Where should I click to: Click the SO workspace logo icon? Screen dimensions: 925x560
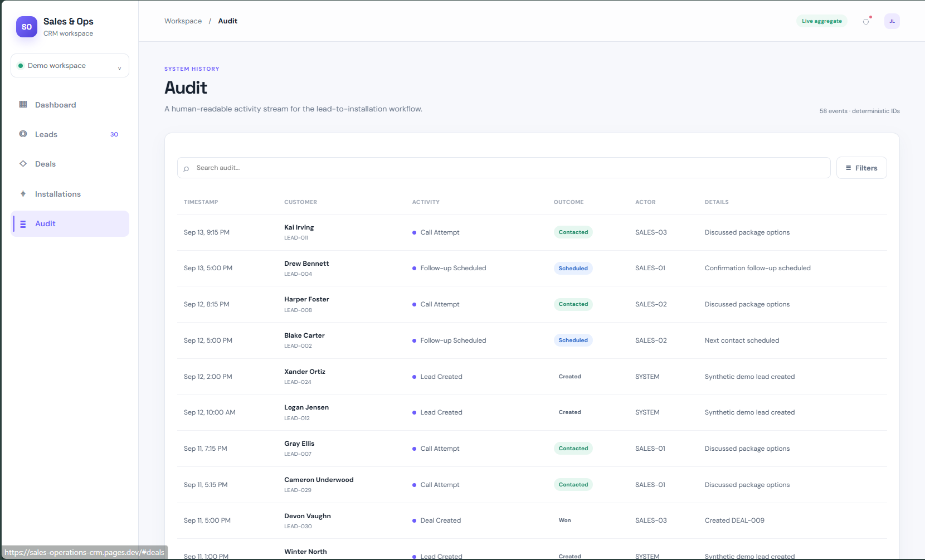click(x=27, y=27)
